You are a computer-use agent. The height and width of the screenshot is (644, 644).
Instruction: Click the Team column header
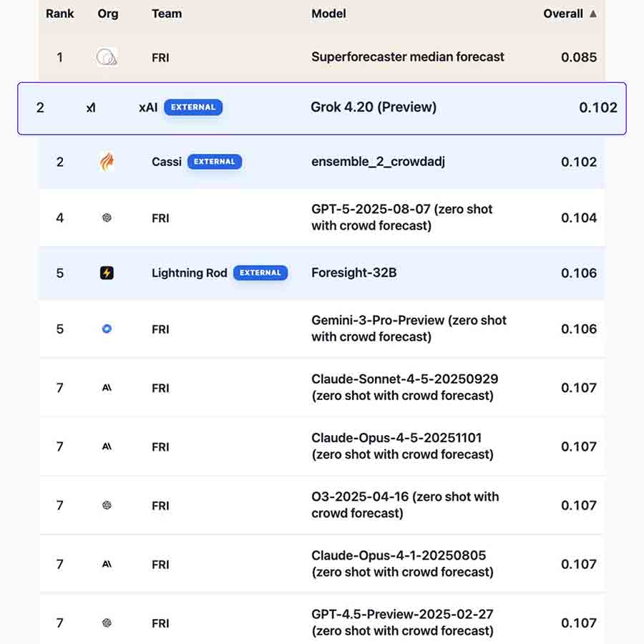click(167, 14)
